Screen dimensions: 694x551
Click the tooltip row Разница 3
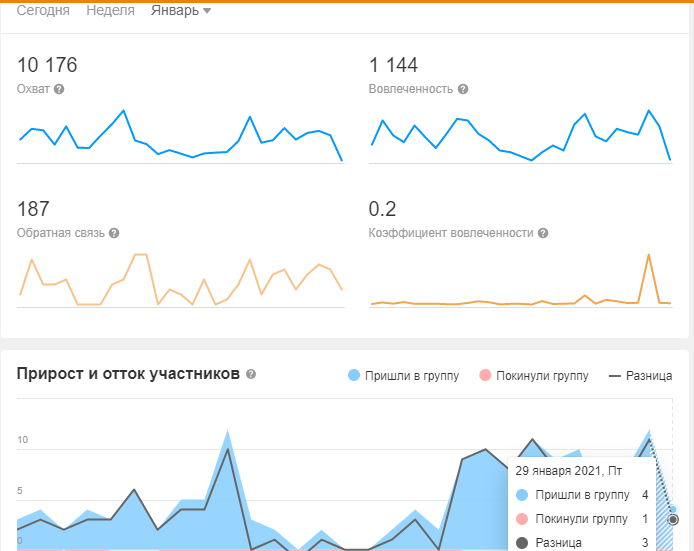click(x=582, y=543)
